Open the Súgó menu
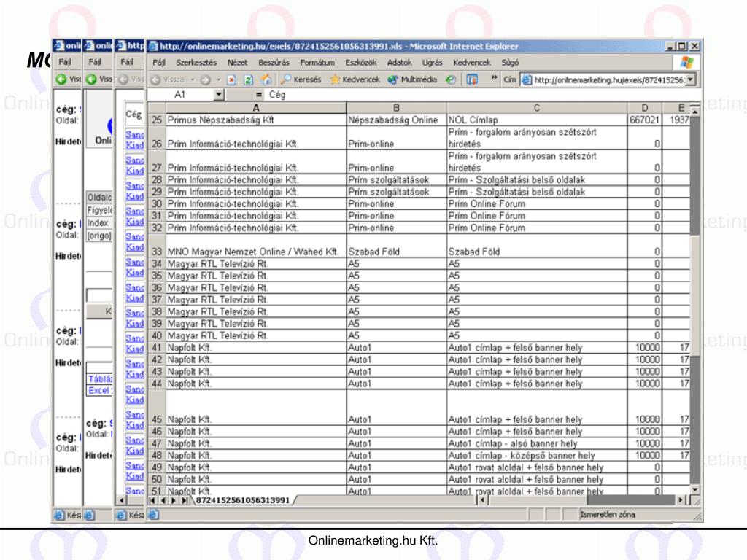 click(510, 63)
